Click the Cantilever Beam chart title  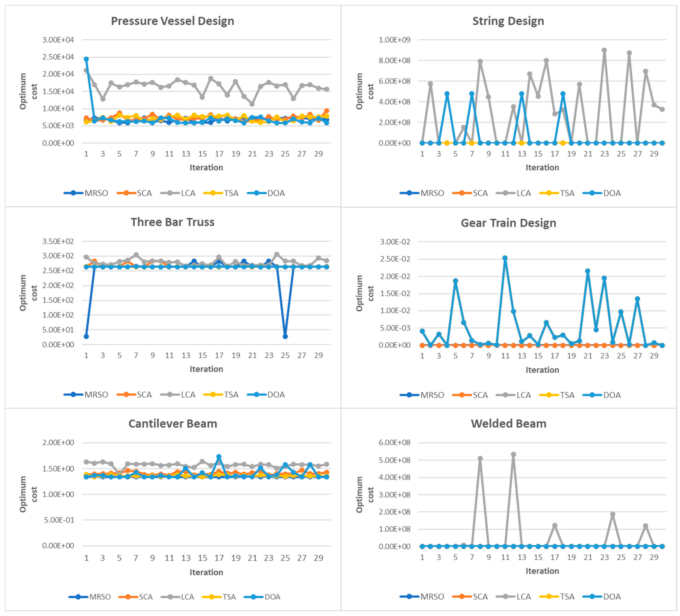pyautogui.click(x=173, y=424)
